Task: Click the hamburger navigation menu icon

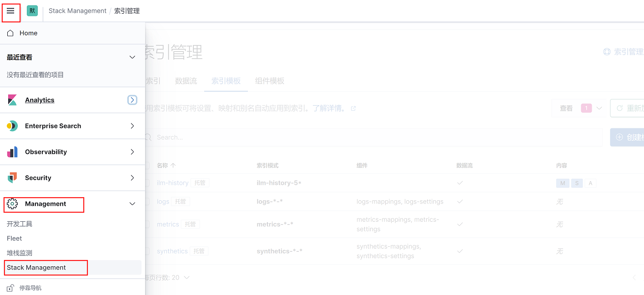Action: [x=10, y=11]
